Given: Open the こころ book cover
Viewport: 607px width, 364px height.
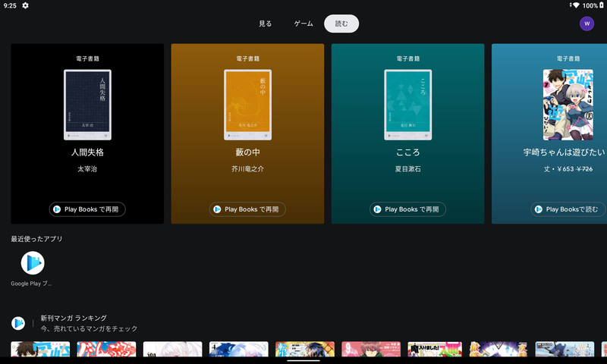Looking at the screenshot, I should (x=408, y=105).
